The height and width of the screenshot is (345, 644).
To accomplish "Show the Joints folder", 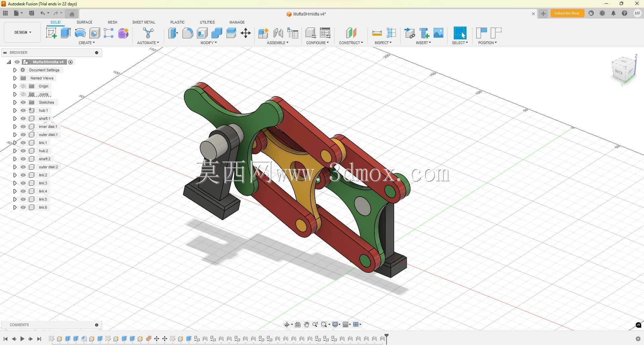I will click(x=23, y=94).
